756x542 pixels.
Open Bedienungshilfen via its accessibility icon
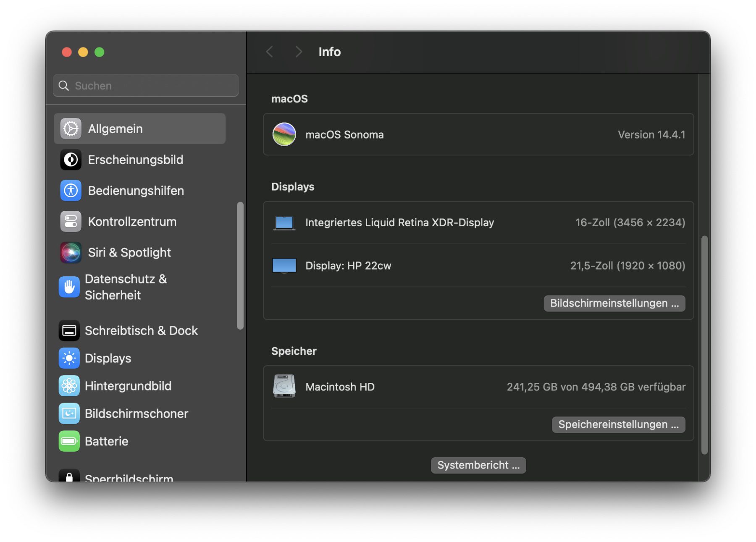pos(71,191)
